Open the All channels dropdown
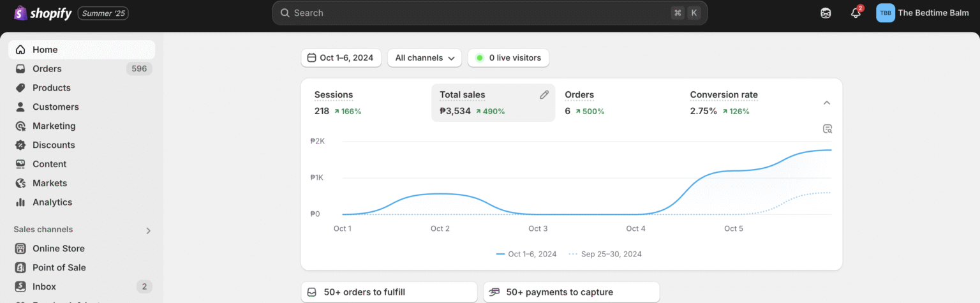This screenshot has width=980, height=303. [x=425, y=58]
